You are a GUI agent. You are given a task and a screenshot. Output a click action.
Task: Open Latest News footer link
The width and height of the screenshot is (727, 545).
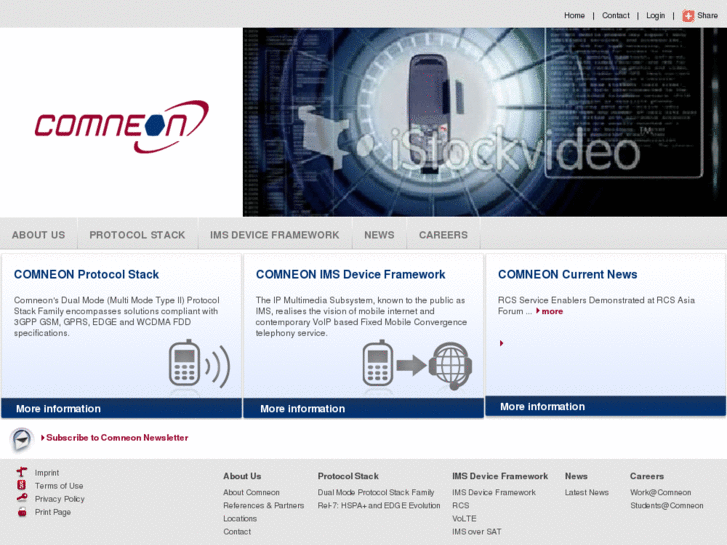pos(587,492)
